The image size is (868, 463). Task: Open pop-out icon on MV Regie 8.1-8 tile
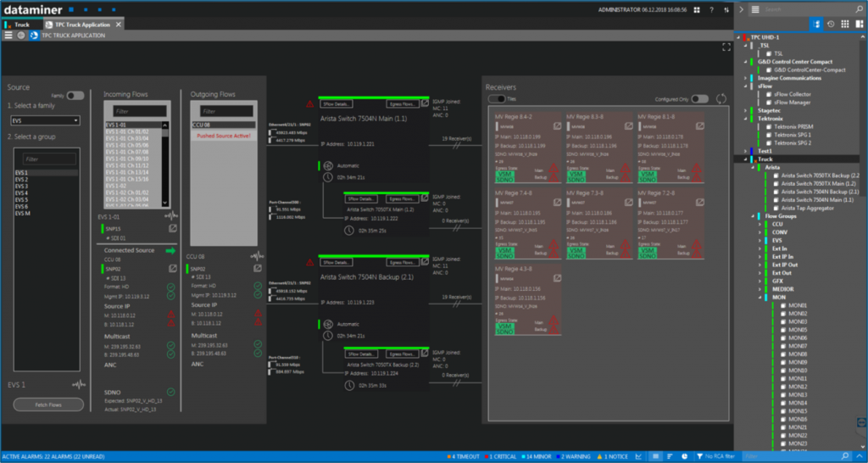[700, 126]
